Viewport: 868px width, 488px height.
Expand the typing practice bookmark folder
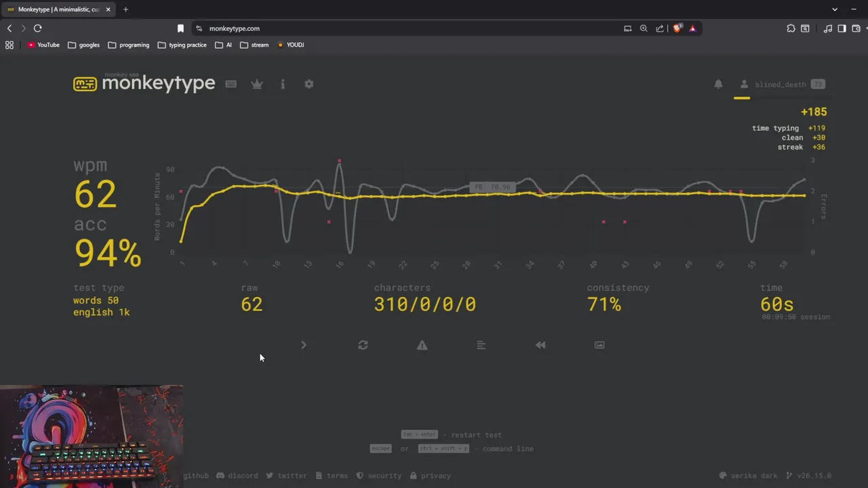point(182,45)
